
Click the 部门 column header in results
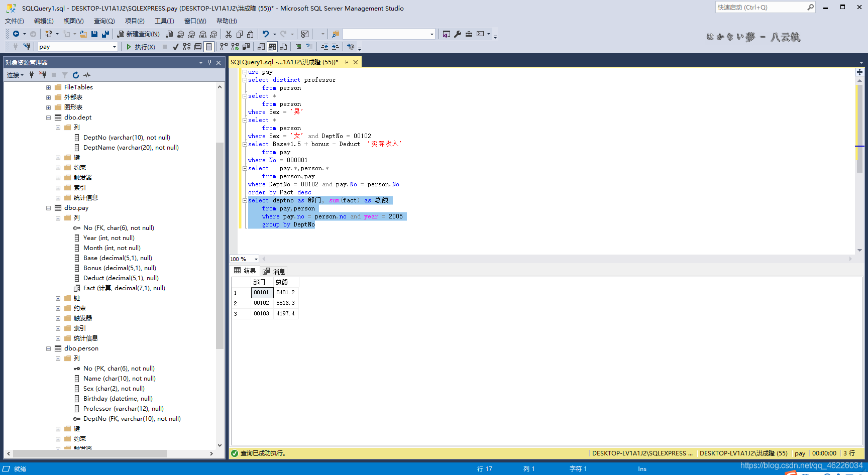coord(262,282)
